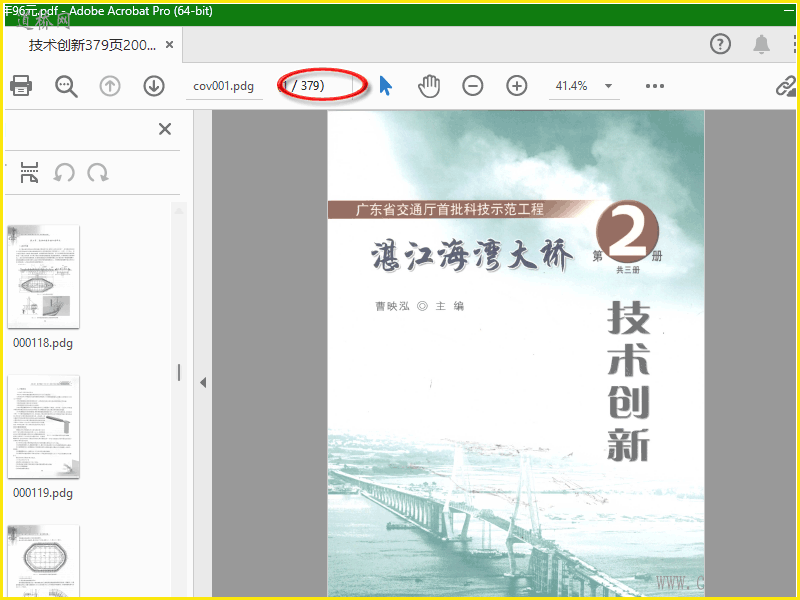
Task: Click the 000118.pdg thumbnail label
Action: 43,343
